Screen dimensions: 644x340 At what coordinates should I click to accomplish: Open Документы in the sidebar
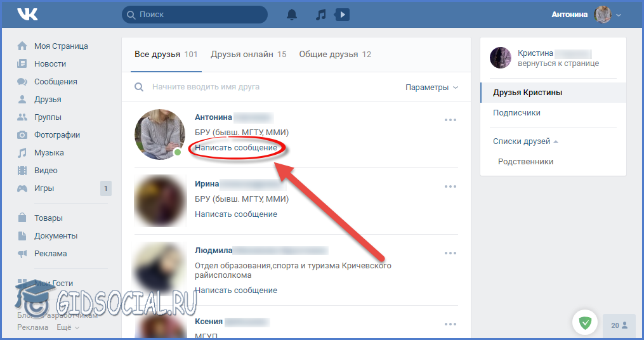tap(56, 236)
